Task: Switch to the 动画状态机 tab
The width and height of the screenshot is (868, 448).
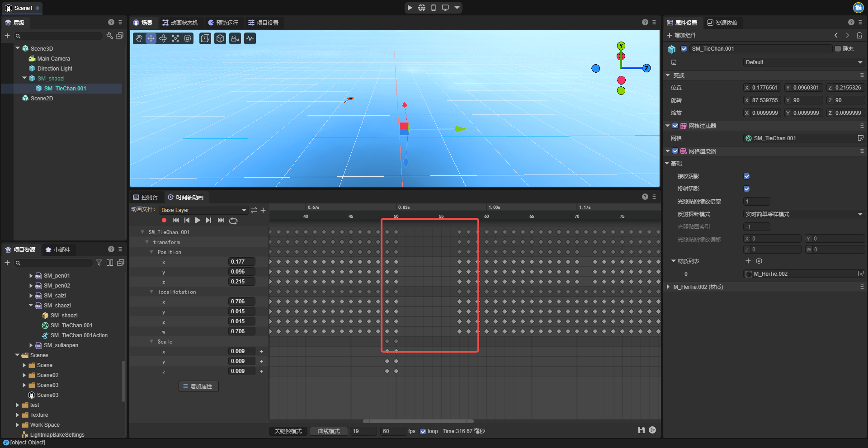Action: click(180, 23)
